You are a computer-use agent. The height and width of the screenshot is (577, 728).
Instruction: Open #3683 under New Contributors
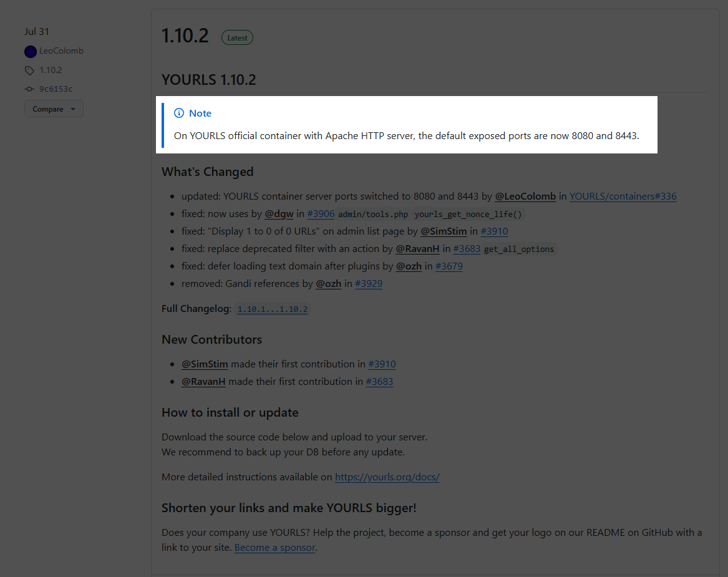[x=379, y=382]
